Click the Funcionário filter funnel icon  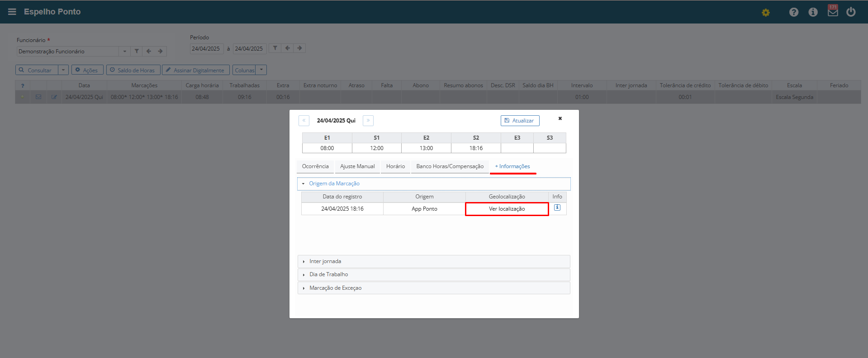[137, 51]
